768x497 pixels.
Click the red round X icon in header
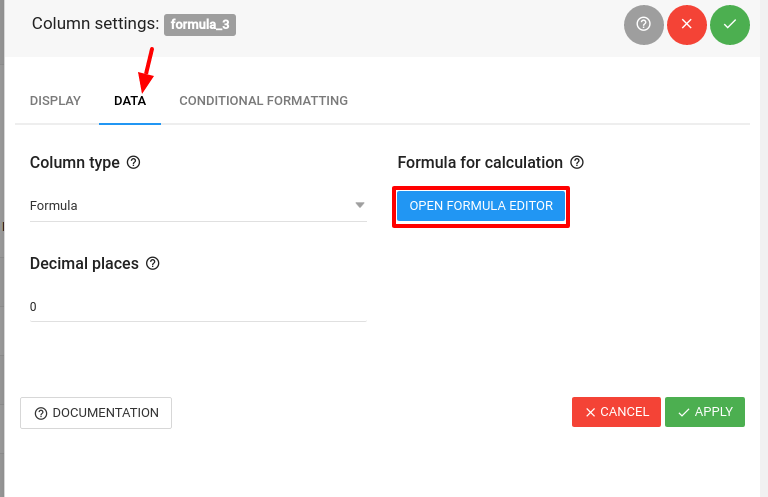click(687, 24)
